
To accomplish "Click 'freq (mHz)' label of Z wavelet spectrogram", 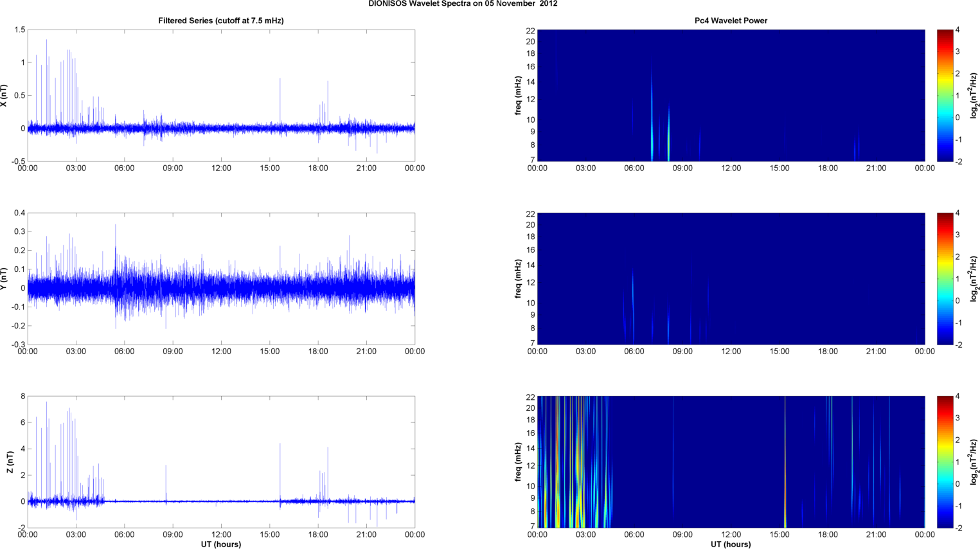I will (x=517, y=462).
